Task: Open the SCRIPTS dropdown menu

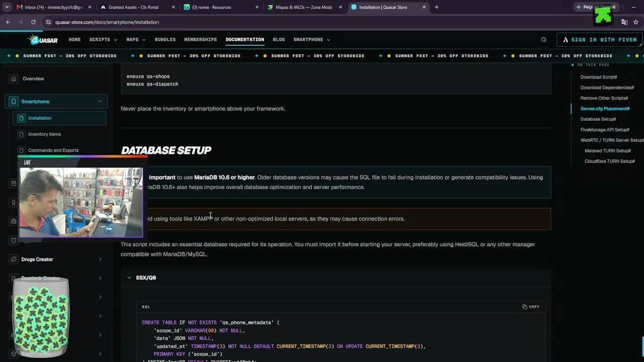Action: [103, 40]
